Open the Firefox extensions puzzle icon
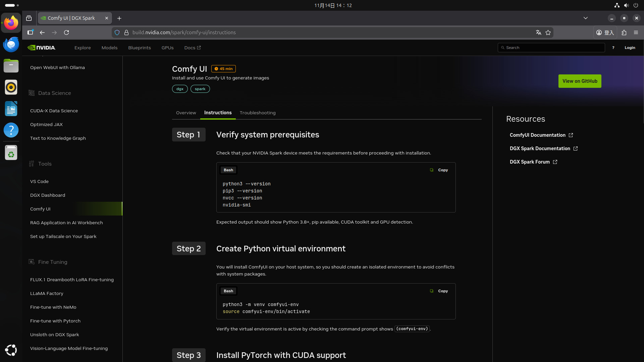The height and width of the screenshot is (362, 644). click(624, 33)
